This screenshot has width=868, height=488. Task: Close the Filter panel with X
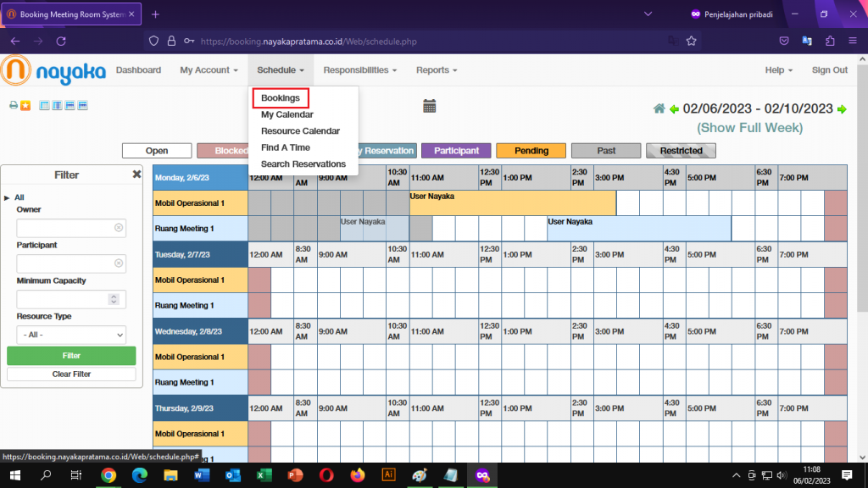136,175
